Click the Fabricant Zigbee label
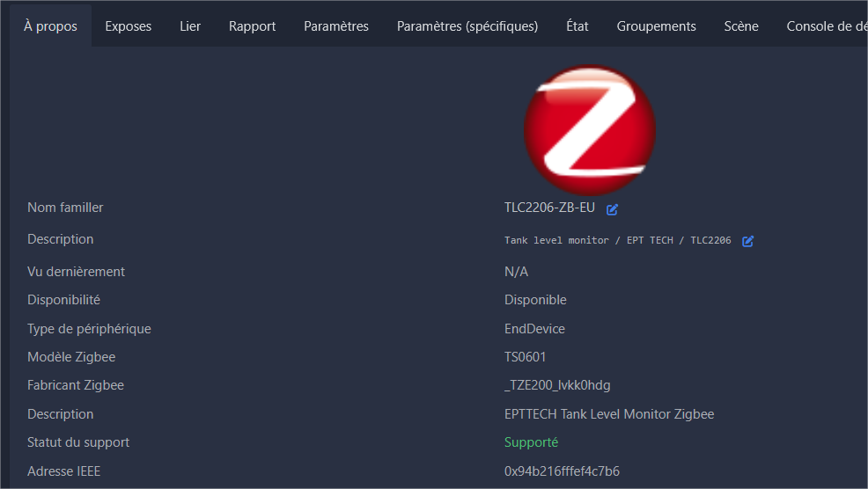868x489 pixels. click(x=76, y=385)
